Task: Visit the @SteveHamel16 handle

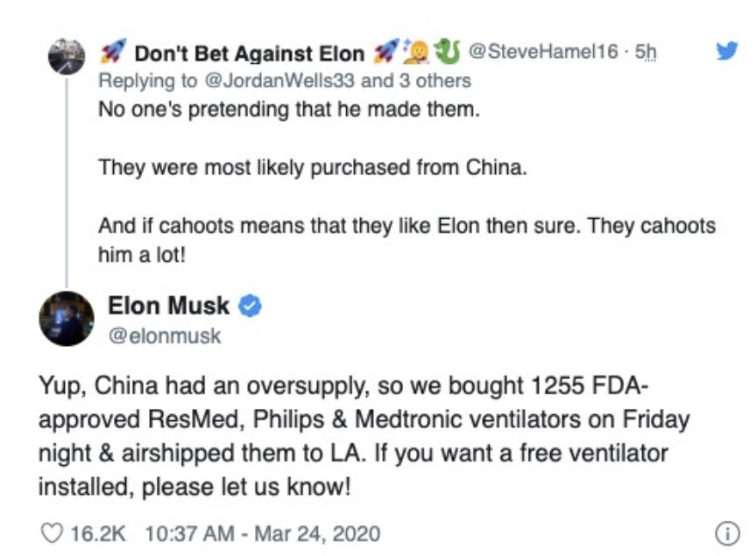Action: 543,53
